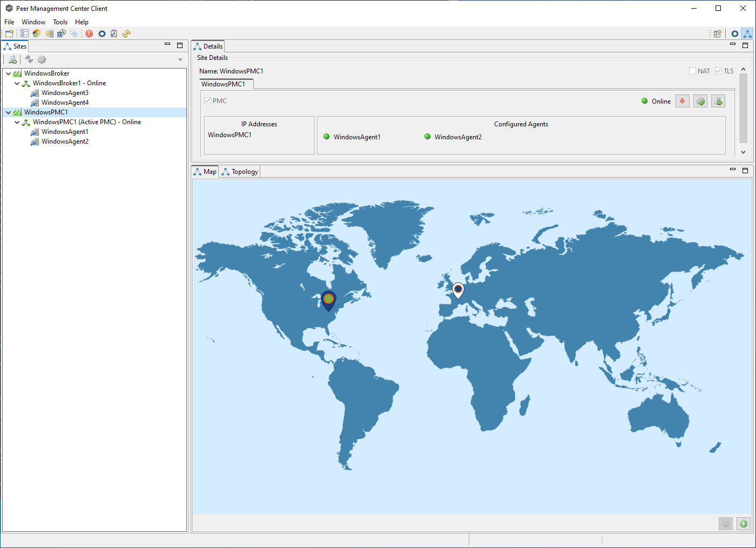756x548 pixels.
Task: Collapse the WindowsBroker tree node
Action: point(9,73)
